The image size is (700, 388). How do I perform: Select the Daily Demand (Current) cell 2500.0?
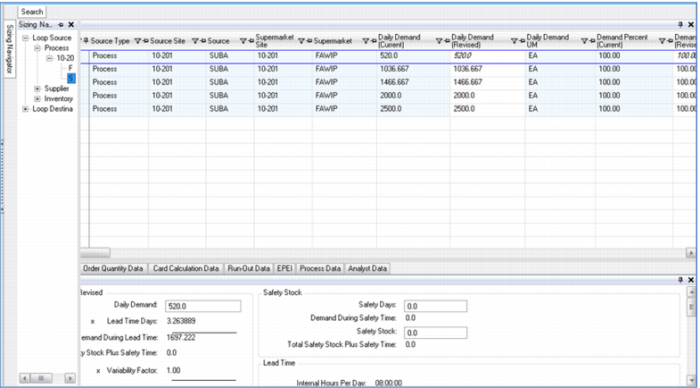[413, 109]
